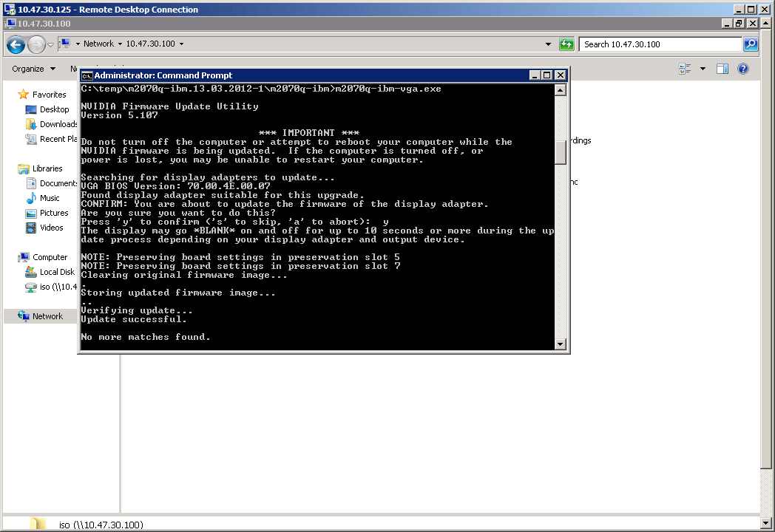Click the Change your view icon
The image size is (775, 532).
click(685, 69)
